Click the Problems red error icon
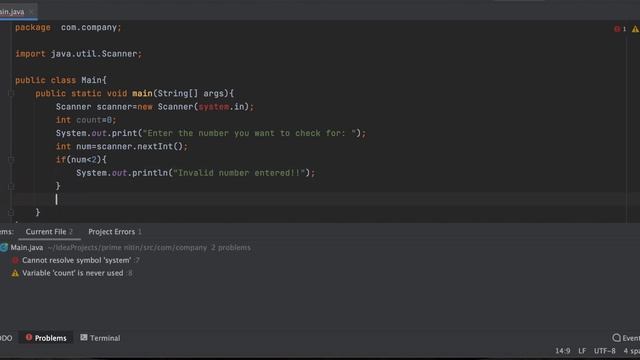 (29, 337)
